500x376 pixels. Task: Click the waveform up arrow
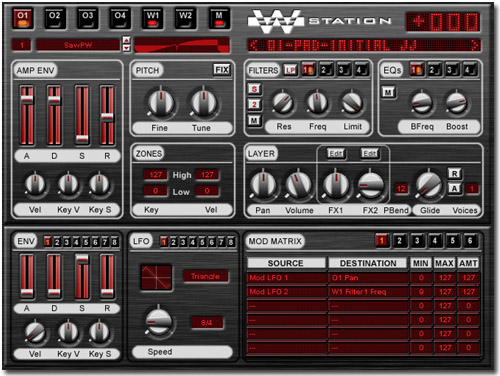pyautogui.click(x=126, y=41)
